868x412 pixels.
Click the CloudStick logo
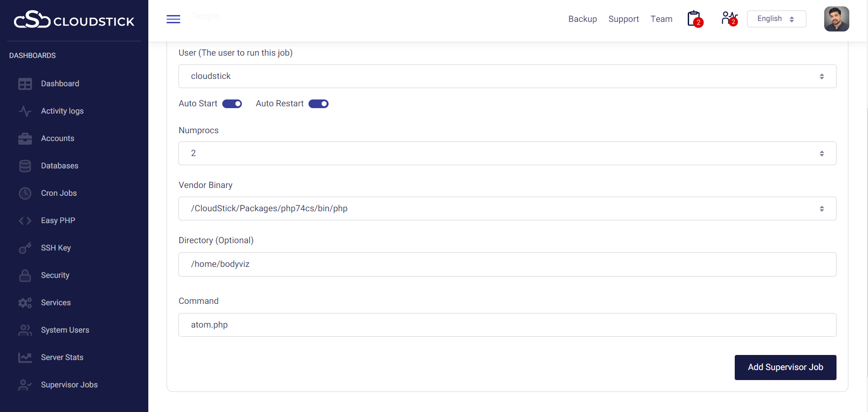click(x=74, y=20)
